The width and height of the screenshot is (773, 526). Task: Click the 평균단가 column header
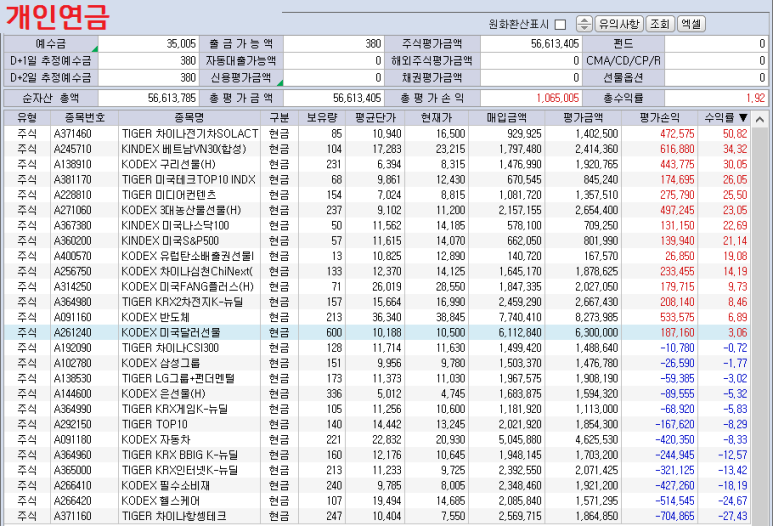(x=375, y=118)
